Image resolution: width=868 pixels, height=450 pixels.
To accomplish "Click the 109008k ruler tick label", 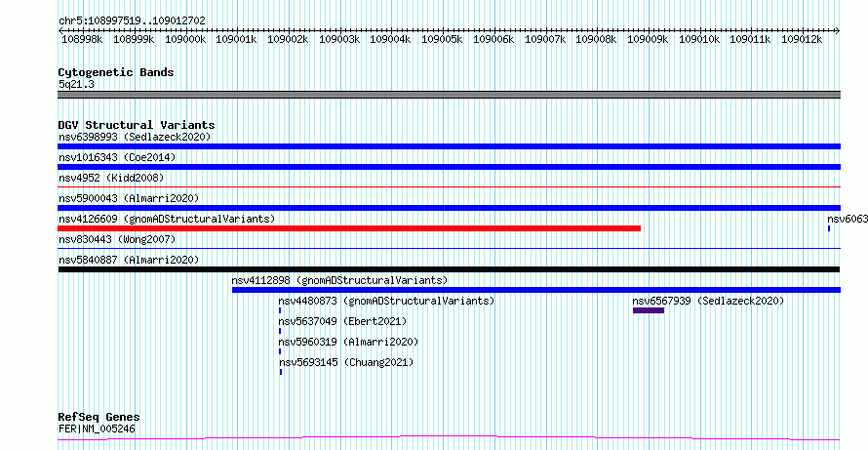I will 596,39.
